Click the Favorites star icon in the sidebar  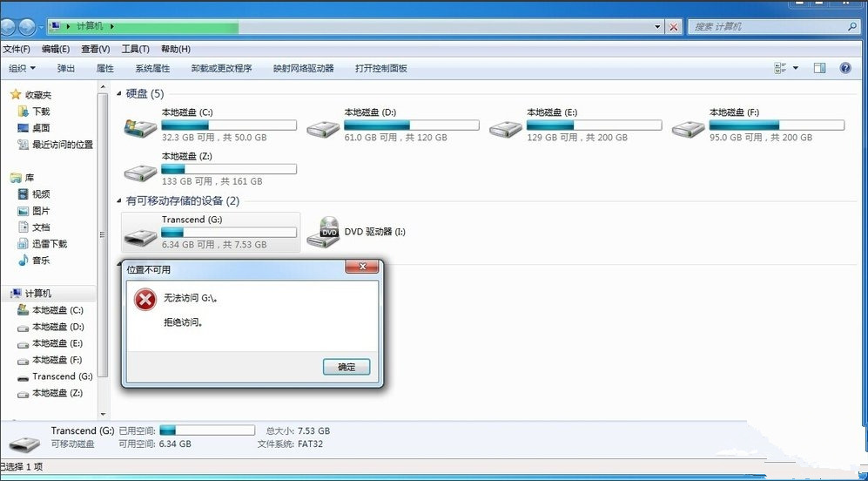click(x=16, y=95)
